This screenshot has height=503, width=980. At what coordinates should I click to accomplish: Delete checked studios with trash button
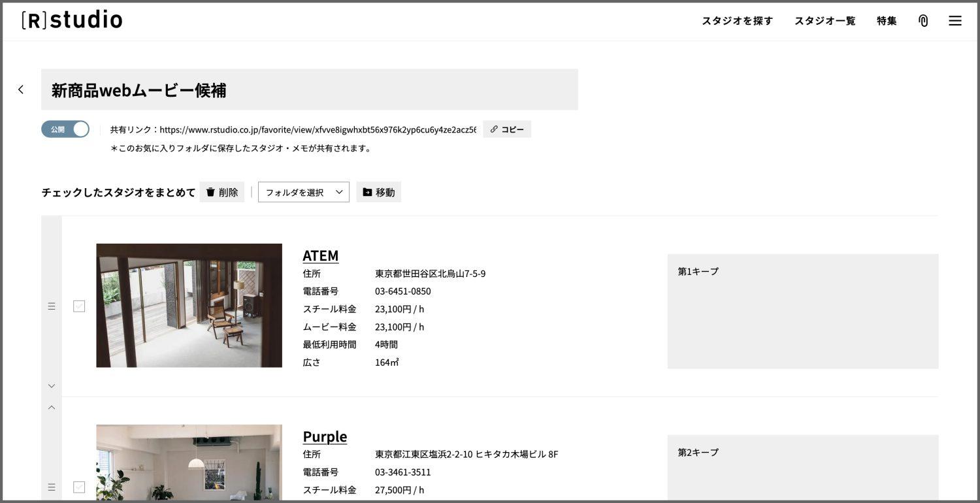click(x=222, y=192)
